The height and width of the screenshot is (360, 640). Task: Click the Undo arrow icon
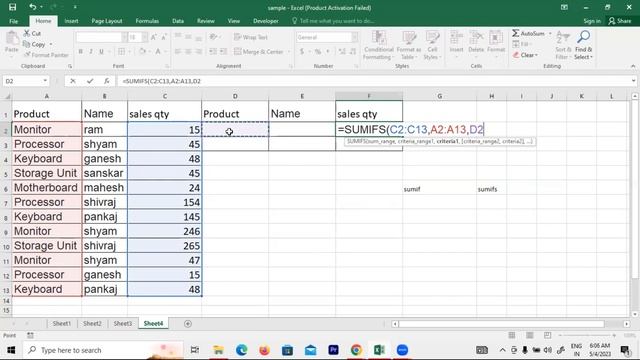tap(33, 7)
